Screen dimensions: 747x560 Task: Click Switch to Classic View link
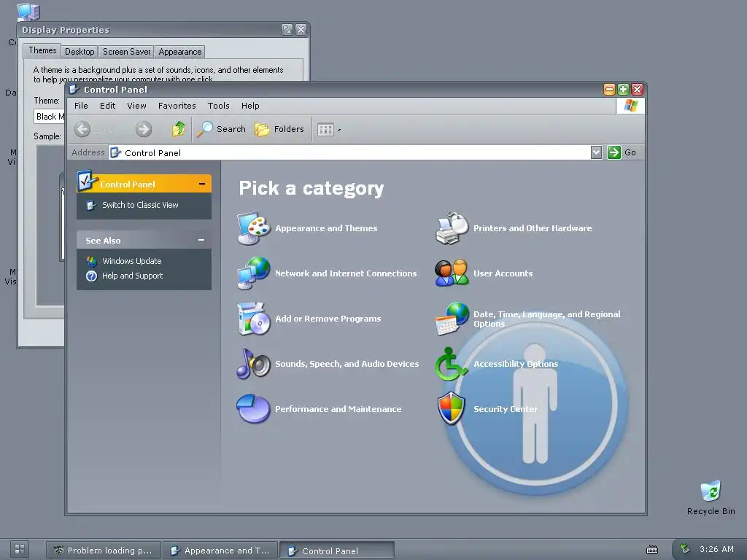140,205
